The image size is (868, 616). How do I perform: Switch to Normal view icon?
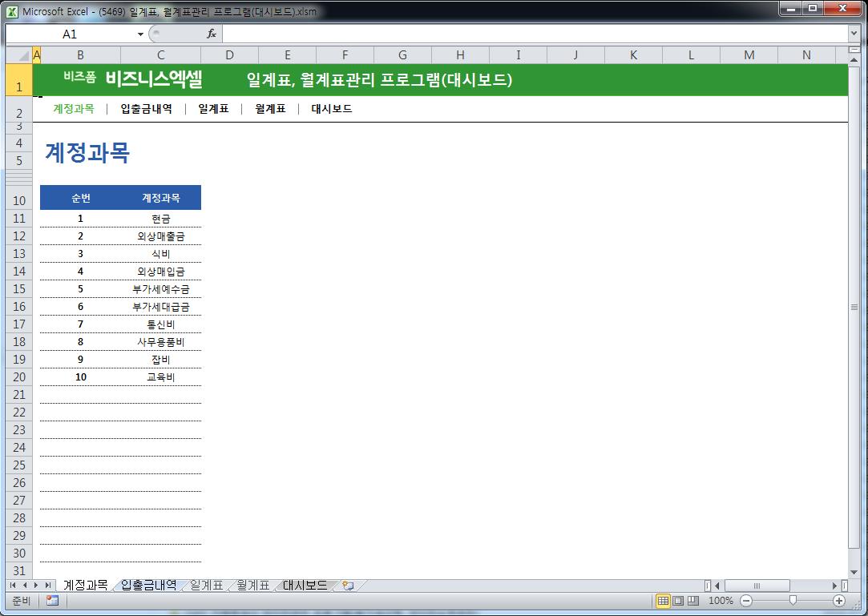coord(663,601)
